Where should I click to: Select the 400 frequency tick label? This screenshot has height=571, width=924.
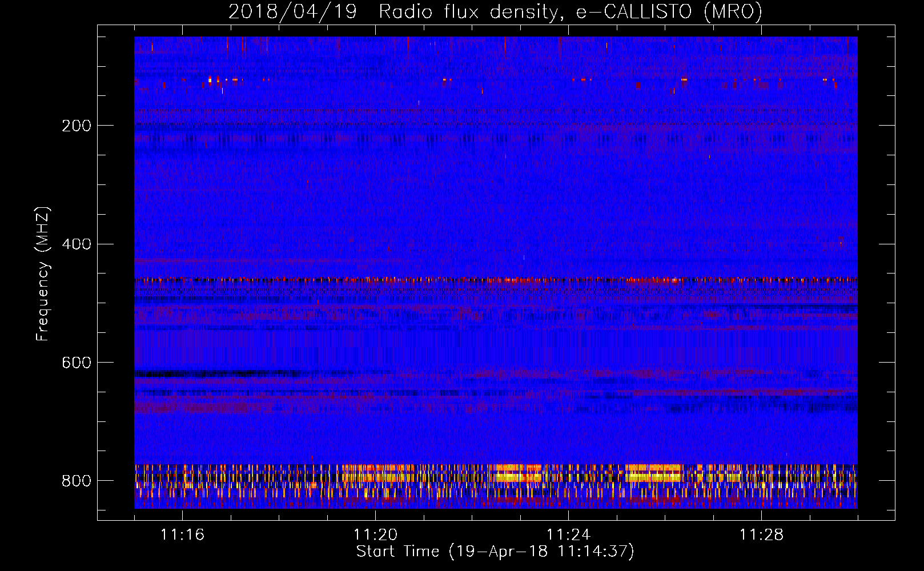click(x=77, y=244)
